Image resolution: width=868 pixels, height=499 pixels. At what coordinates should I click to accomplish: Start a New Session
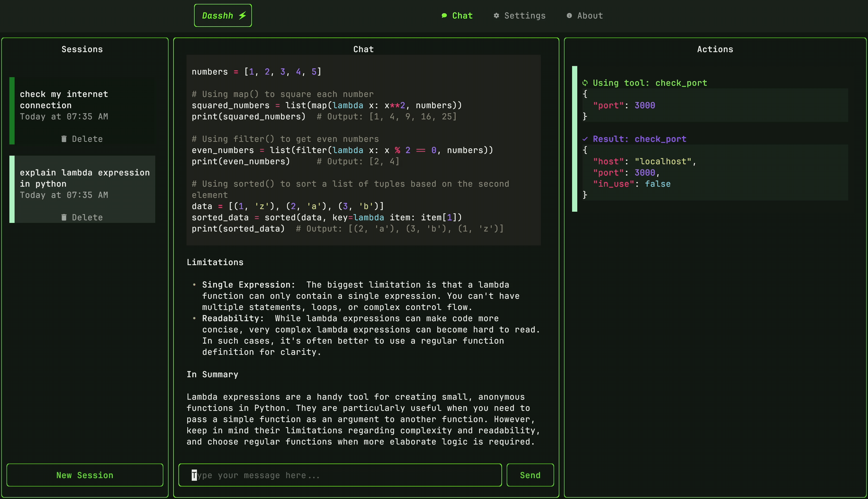[x=85, y=475]
